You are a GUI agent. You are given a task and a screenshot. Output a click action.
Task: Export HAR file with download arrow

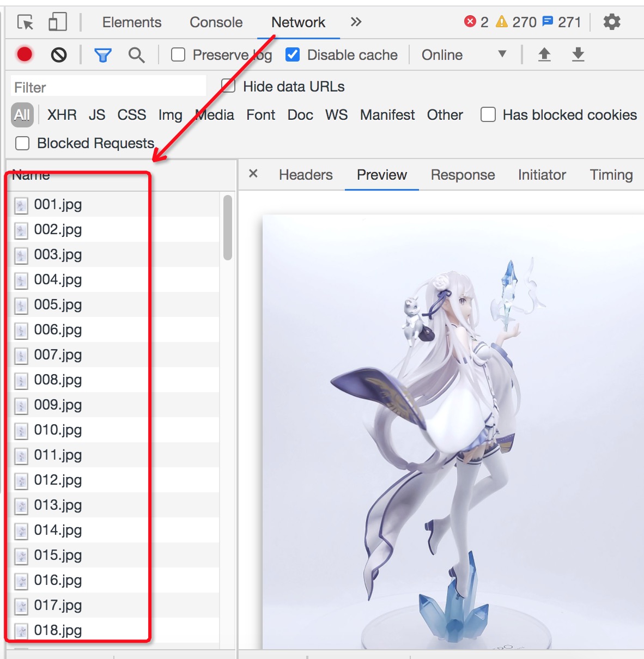coord(578,54)
